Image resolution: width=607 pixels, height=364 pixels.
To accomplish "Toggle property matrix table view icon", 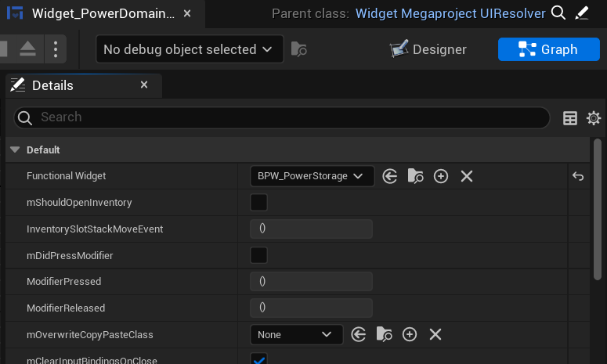I will (570, 118).
